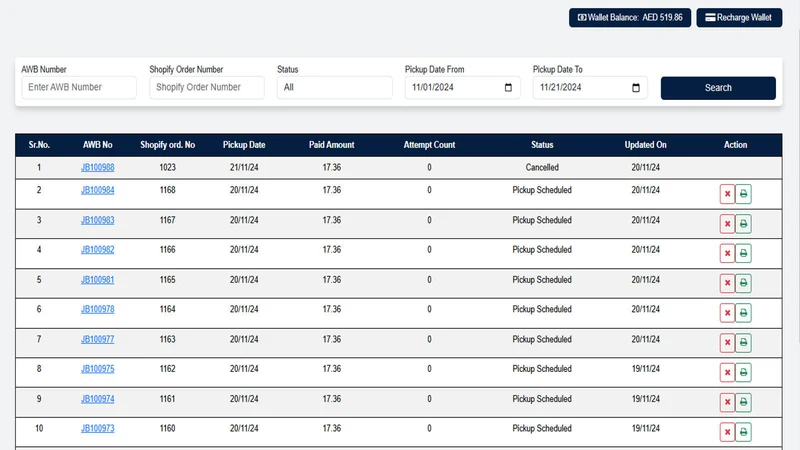Open AWB link JB100983

click(x=97, y=220)
